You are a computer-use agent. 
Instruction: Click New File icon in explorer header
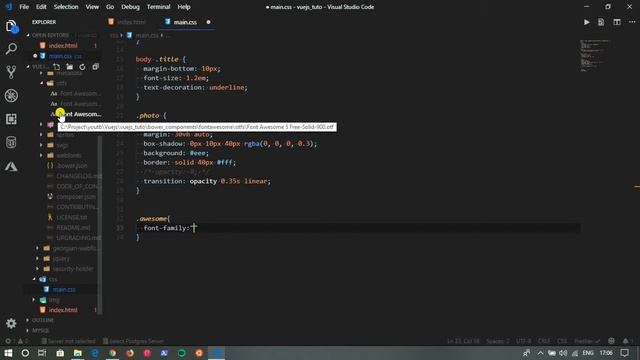pyautogui.click(x=56, y=67)
